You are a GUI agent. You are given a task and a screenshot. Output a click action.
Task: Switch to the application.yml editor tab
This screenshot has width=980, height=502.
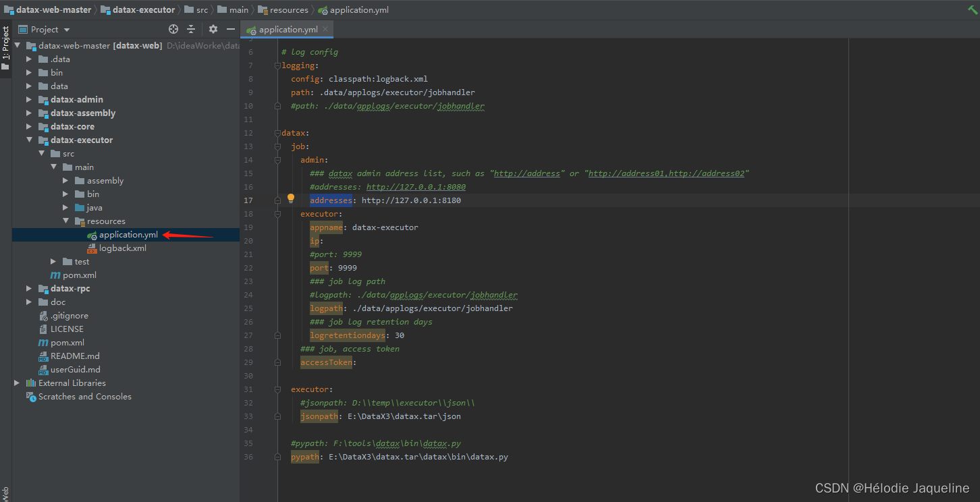coord(288,30)
